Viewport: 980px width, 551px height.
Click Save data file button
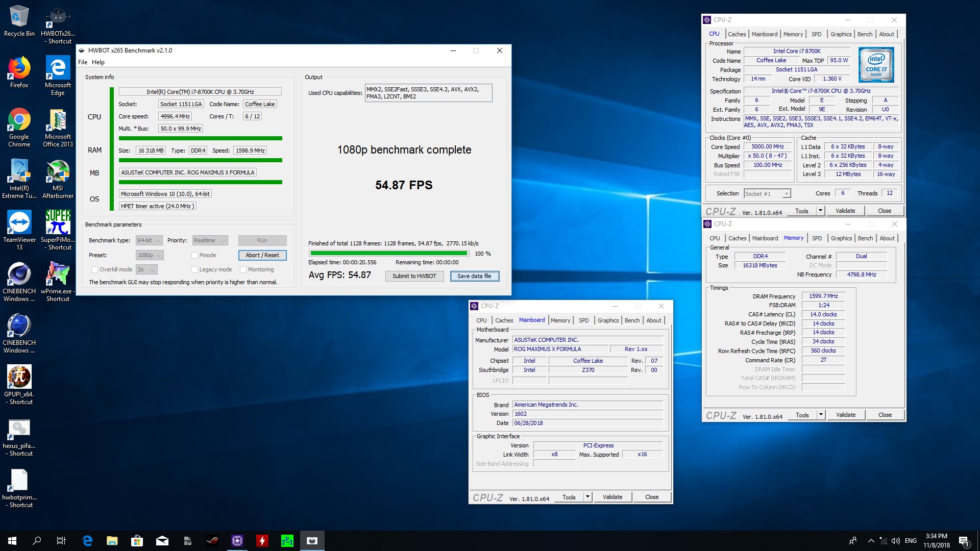click(x=474, y=276)
